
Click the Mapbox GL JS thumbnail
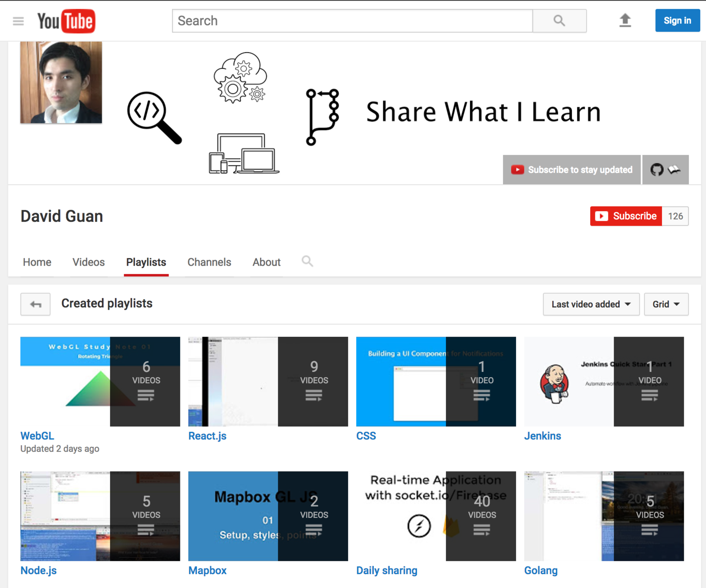tap(268, 516)
